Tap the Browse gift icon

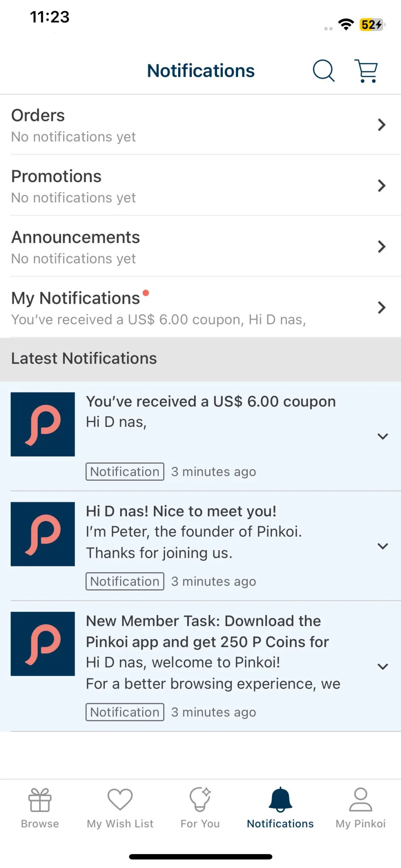click(40, 800)
